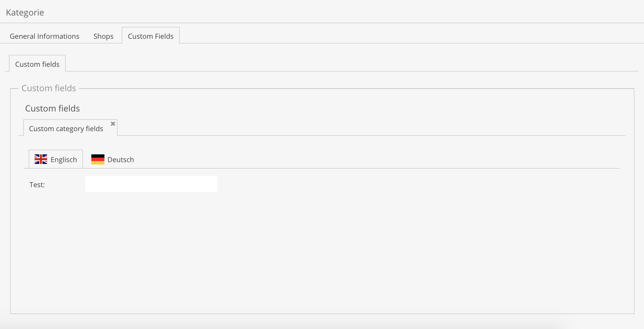Viewport: 644px width, 329px height.
Task: Click the gray Custom fields fieldset legend
Action: (x=49, y=88)
